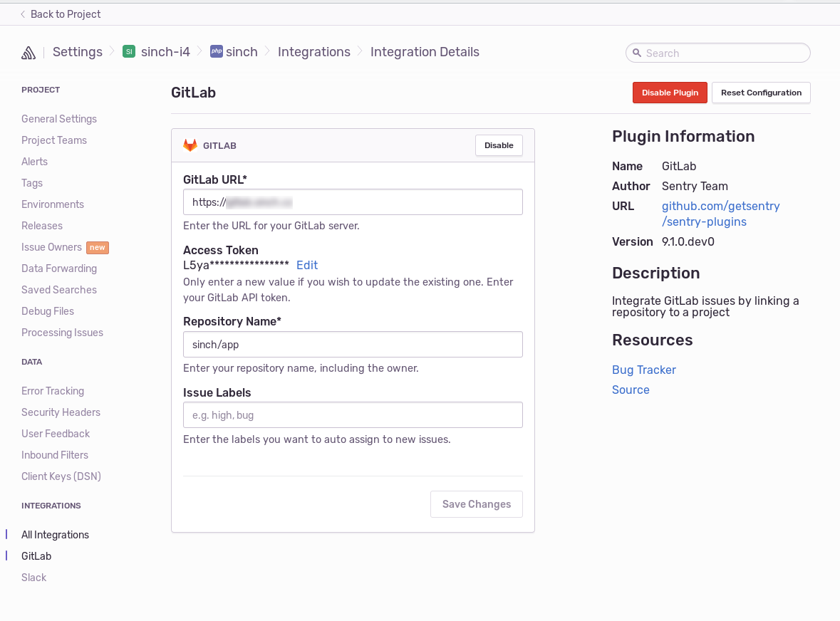Select All Integrations in sidebar
Viewport: 840px width, 621px height.
pos(55,535)
